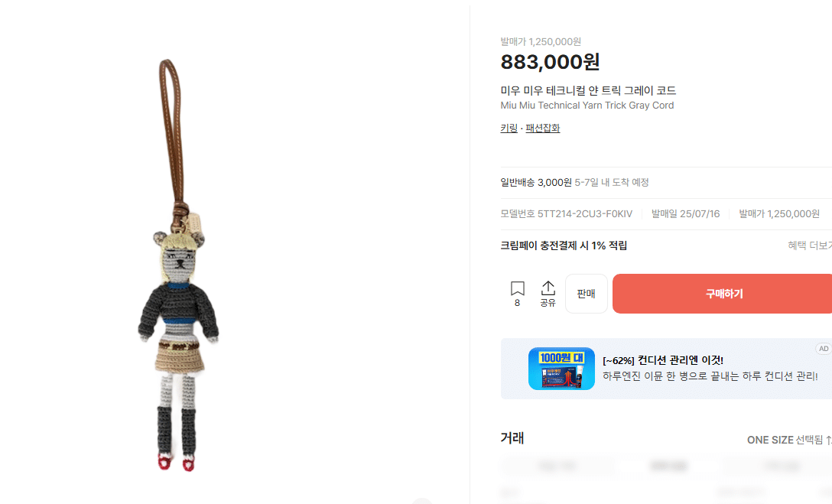
Task: Expand 혜택 더보기 benefits
Action: (x=810, y=245)
